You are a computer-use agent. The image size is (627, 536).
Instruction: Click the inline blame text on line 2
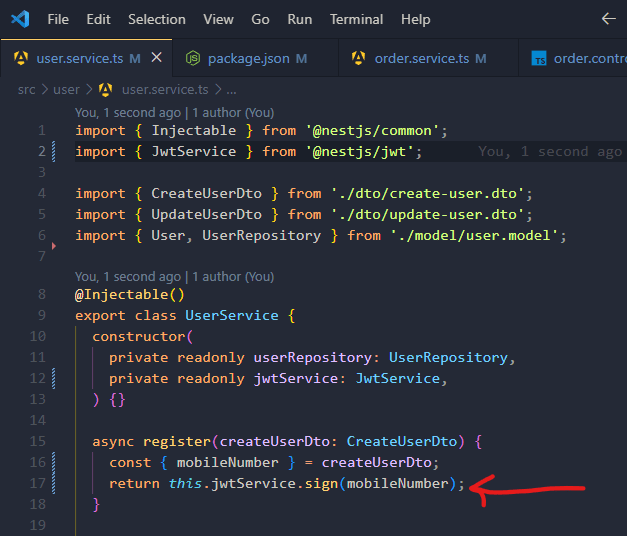550,152
